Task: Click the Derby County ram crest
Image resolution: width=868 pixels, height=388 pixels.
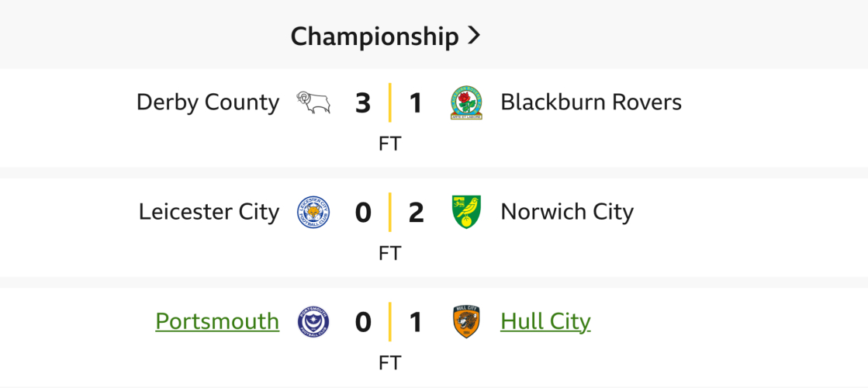Action: tap(313, 102)
